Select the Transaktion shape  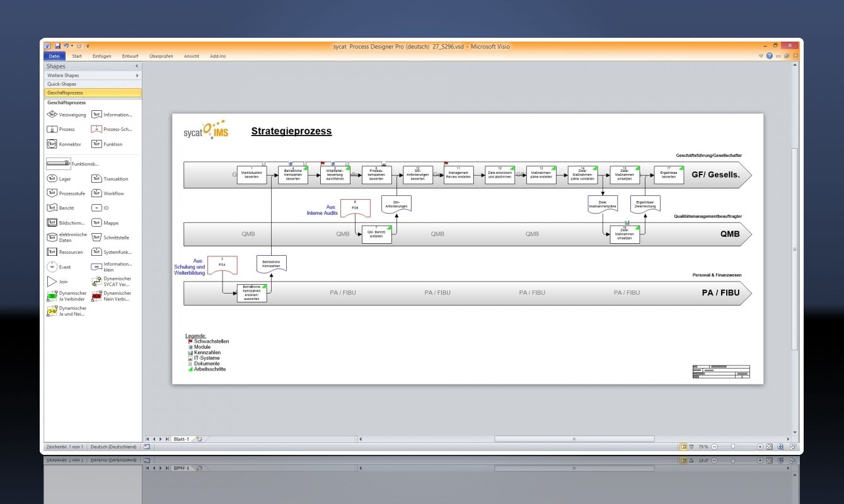coord(110,179)
